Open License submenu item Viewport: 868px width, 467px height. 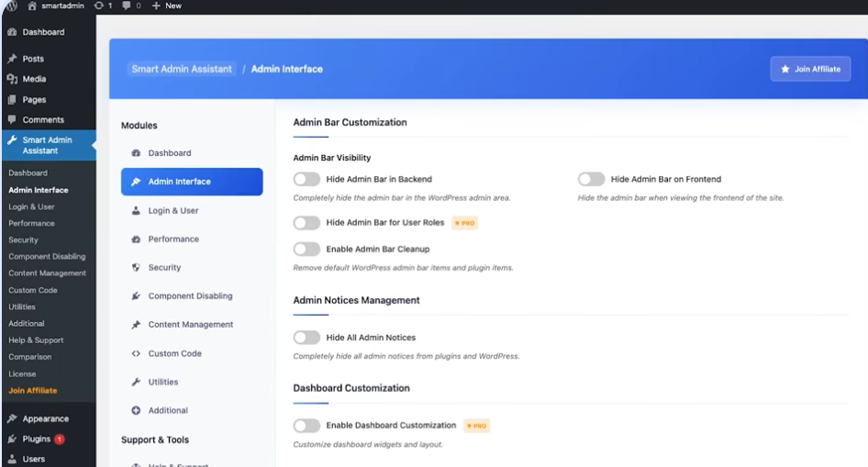pos(22,374)
